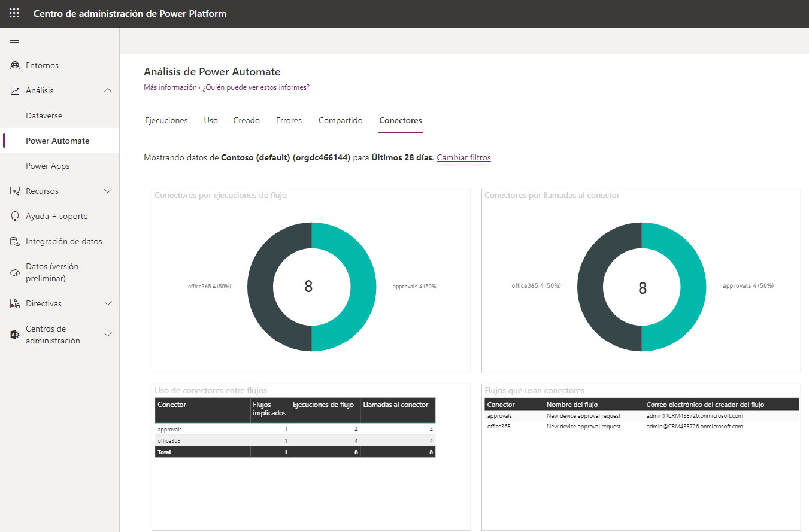Sort by Nombre del flujo column header
This screenshot has width=809, height=532.
pos(594,405)
